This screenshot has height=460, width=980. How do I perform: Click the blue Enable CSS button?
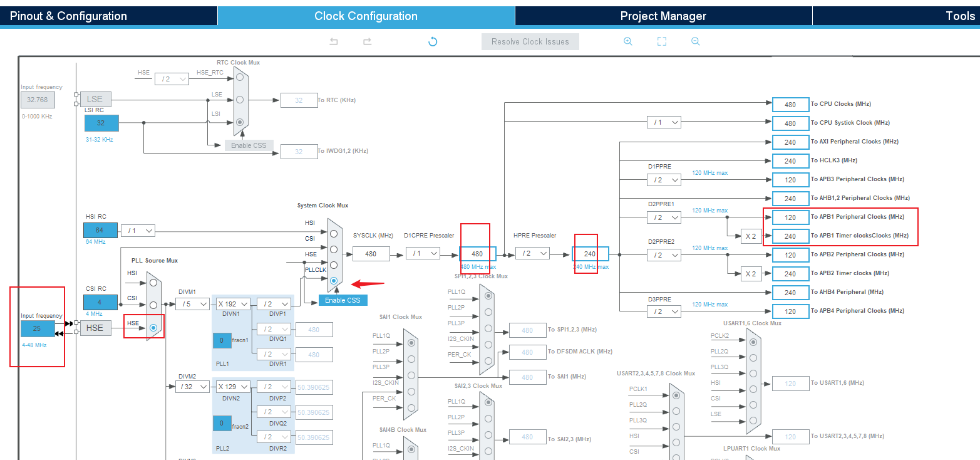click(343, 300)
